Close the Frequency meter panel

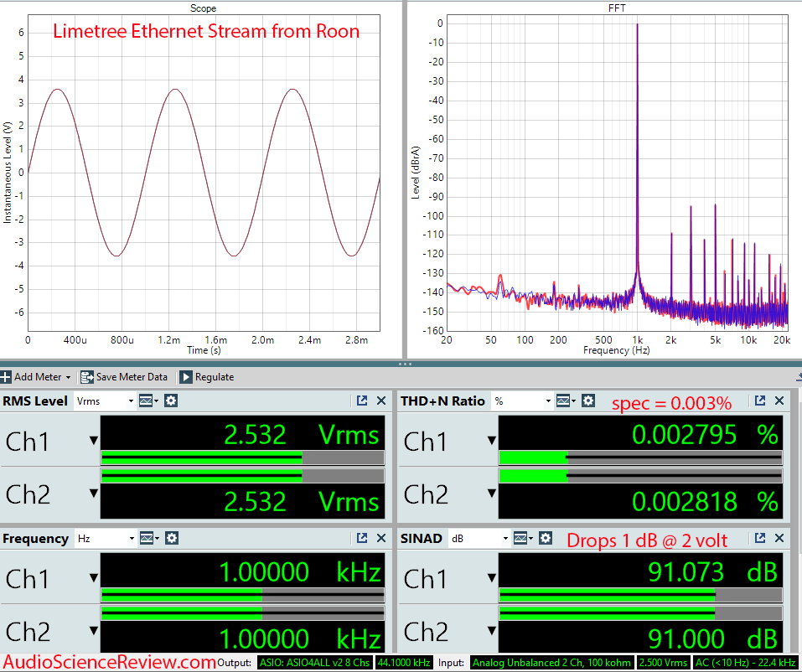coord(381,538)
